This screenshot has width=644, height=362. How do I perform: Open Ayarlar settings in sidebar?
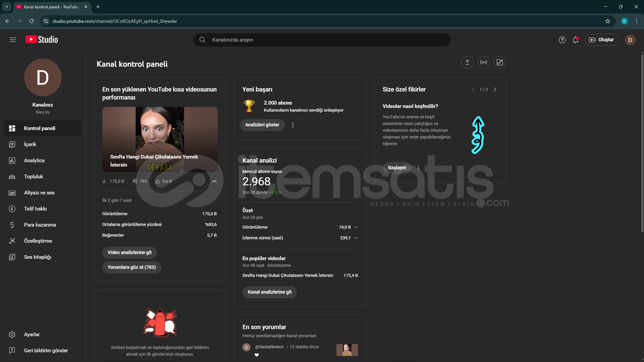point(43,335)
